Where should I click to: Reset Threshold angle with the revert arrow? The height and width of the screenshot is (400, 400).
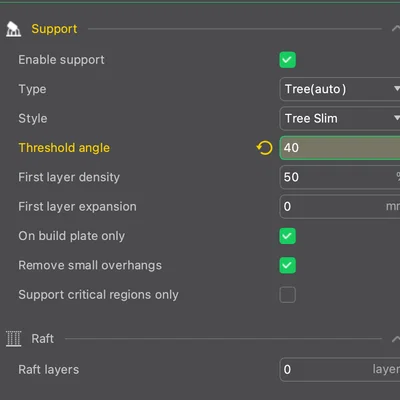tap(265, 148)
